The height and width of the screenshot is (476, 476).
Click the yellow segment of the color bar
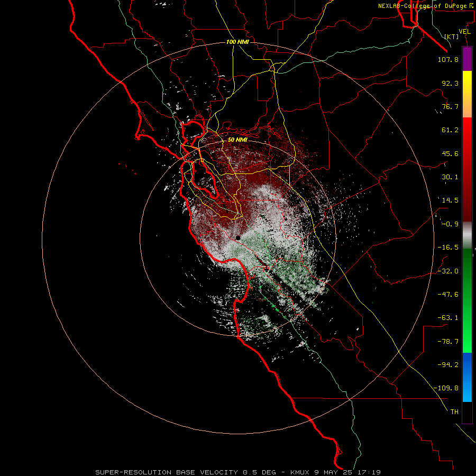point(467,94)
